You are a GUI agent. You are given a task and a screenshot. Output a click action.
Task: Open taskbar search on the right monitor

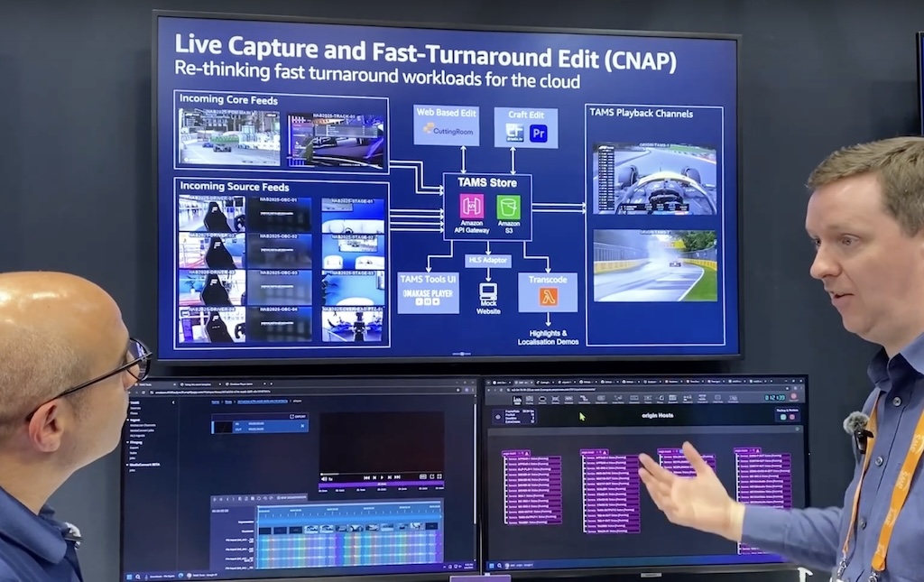click(499, 566)
